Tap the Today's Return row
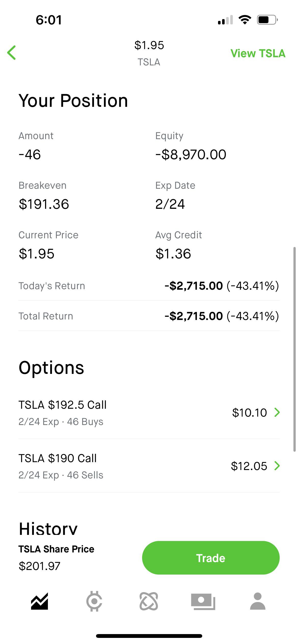Screen dimensions: 298x644 click(149, 286)
